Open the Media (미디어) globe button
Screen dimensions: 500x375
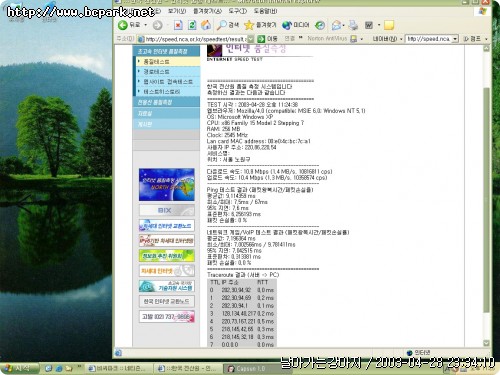pos(295,25)
